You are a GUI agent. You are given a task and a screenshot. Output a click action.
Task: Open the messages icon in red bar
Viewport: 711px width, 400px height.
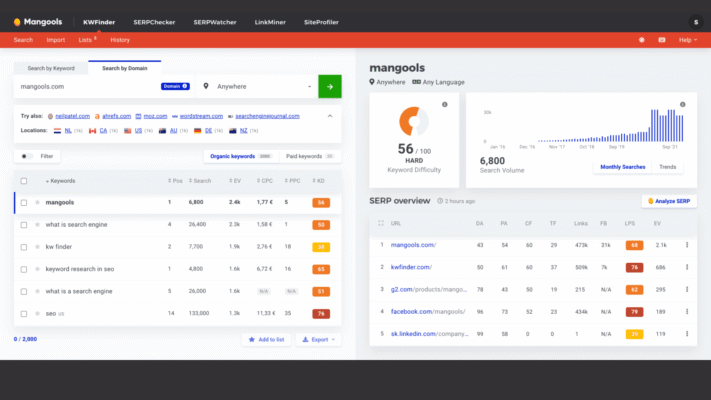pos(662,40)
